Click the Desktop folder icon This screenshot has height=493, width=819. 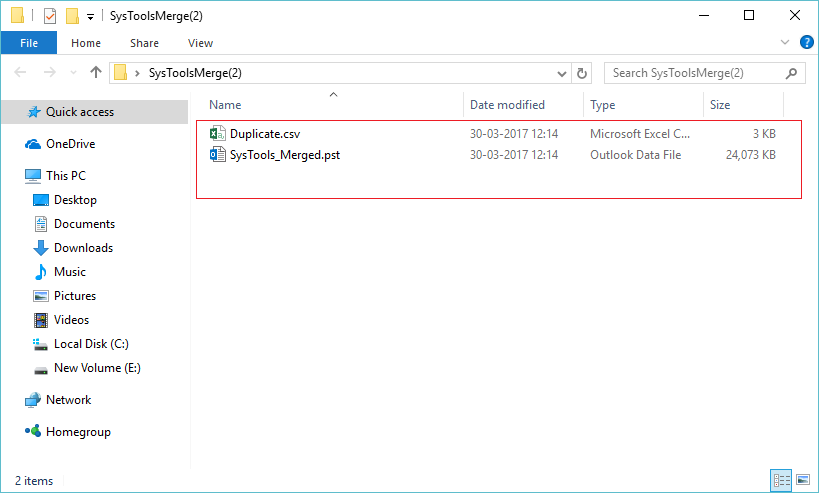point(41,200)
